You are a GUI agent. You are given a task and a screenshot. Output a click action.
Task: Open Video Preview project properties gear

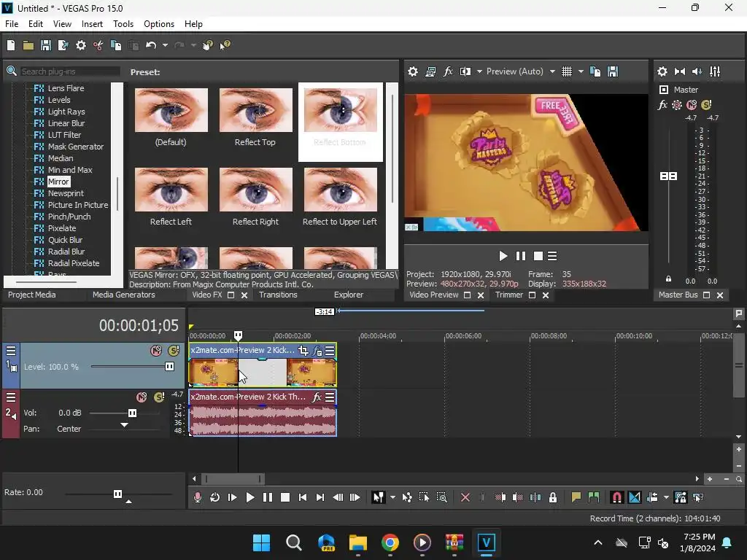[x=413, y=71]
